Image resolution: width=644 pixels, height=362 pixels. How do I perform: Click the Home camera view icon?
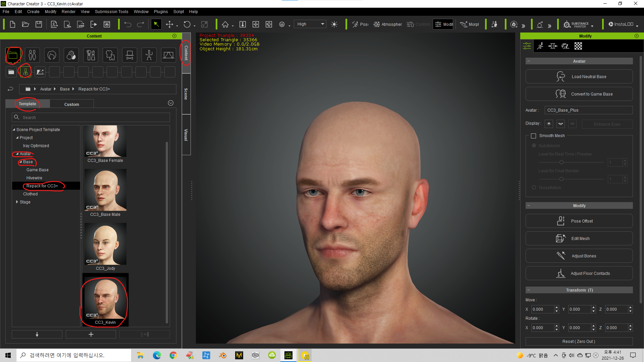pos(225,24)
